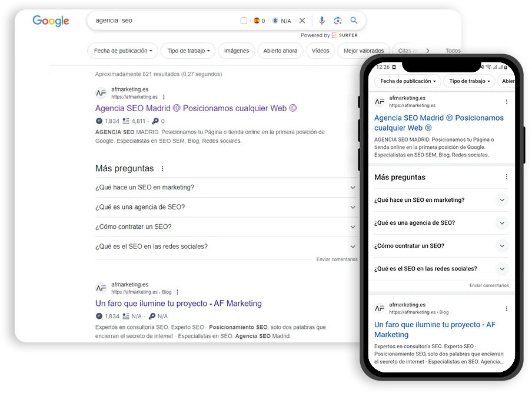The image size is (532, 393).
Task: Click the Surfer logo under search bar
Action: click(x=345, y=35)
